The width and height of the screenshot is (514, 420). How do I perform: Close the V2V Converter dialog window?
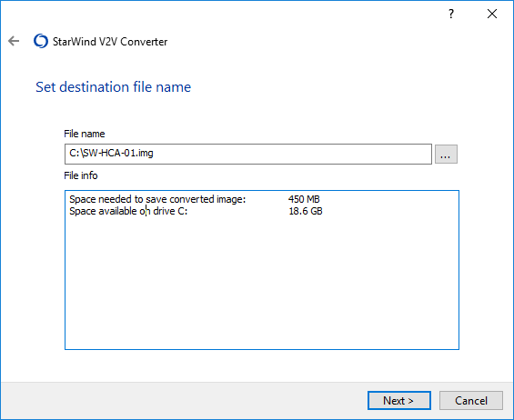pos(491,14)
